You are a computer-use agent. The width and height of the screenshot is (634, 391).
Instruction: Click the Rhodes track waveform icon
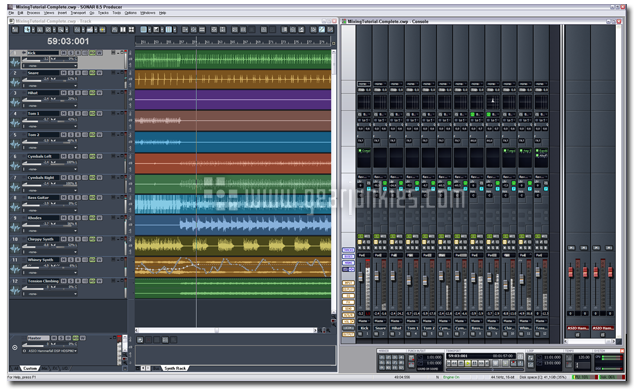coord(15,227)
